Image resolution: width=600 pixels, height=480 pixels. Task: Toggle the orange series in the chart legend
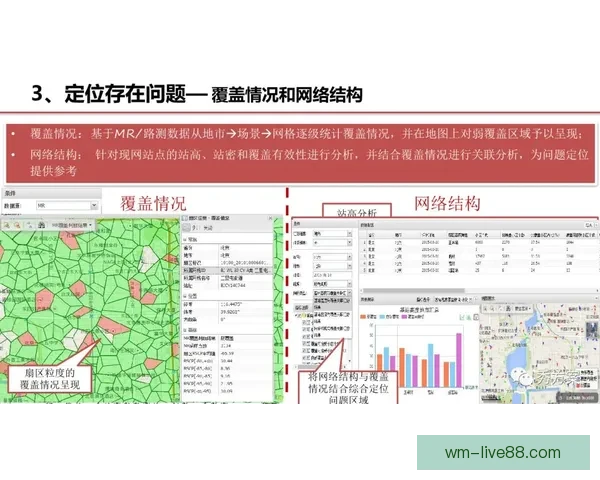[x=369, y=317]
